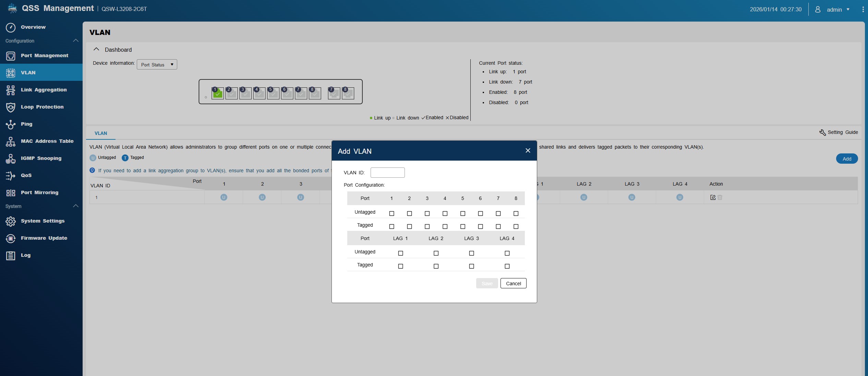Click the blue Add button
Screen dimensions: 868x376
coord(847,159)
